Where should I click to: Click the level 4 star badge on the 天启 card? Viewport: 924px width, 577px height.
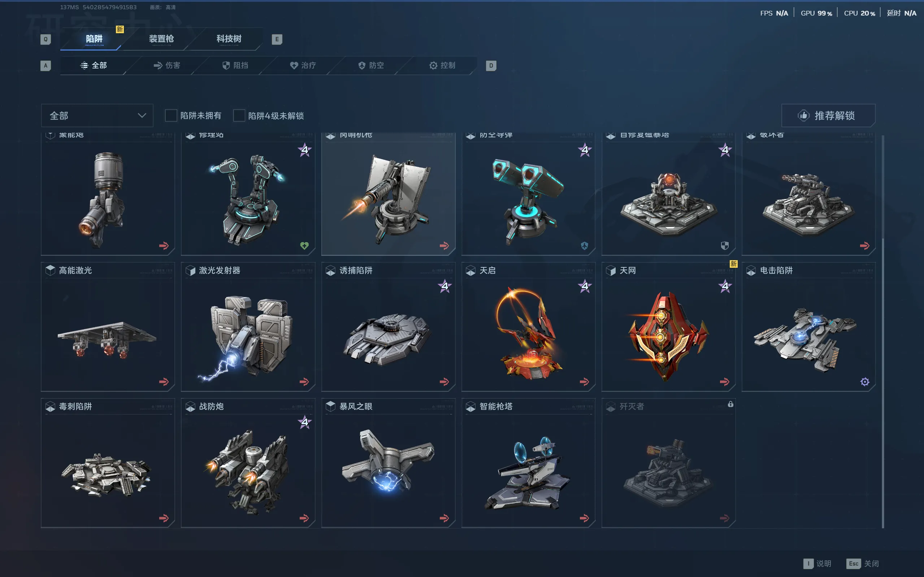click(585, 286)
